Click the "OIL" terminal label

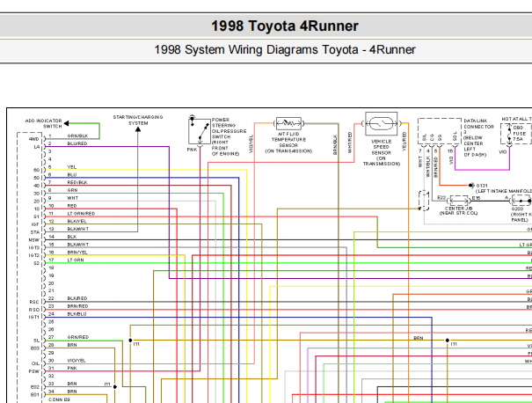(x=36, y=363)
